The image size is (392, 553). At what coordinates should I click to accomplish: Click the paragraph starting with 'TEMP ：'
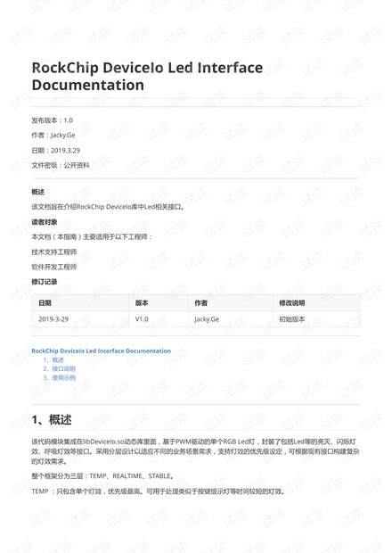coord(159,491)
